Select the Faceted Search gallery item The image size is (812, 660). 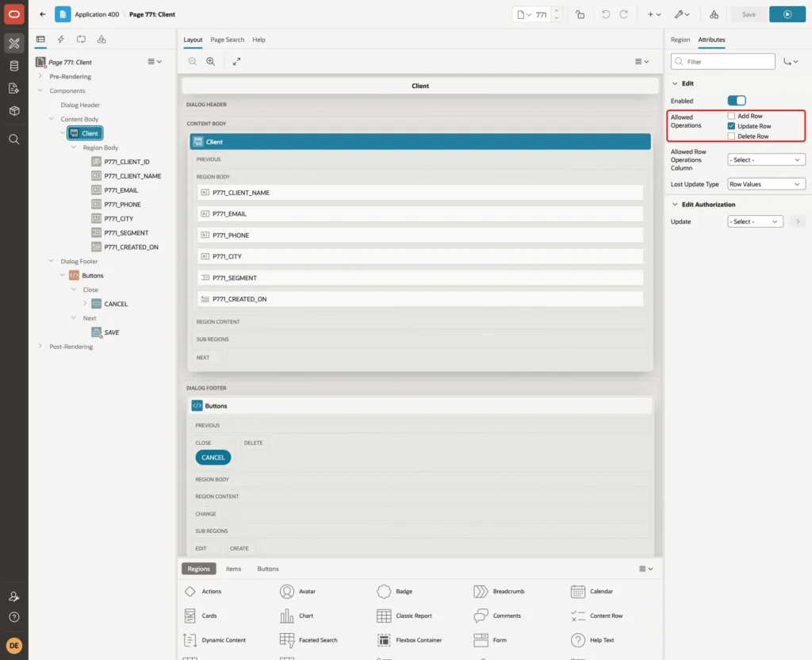[308, 640]
